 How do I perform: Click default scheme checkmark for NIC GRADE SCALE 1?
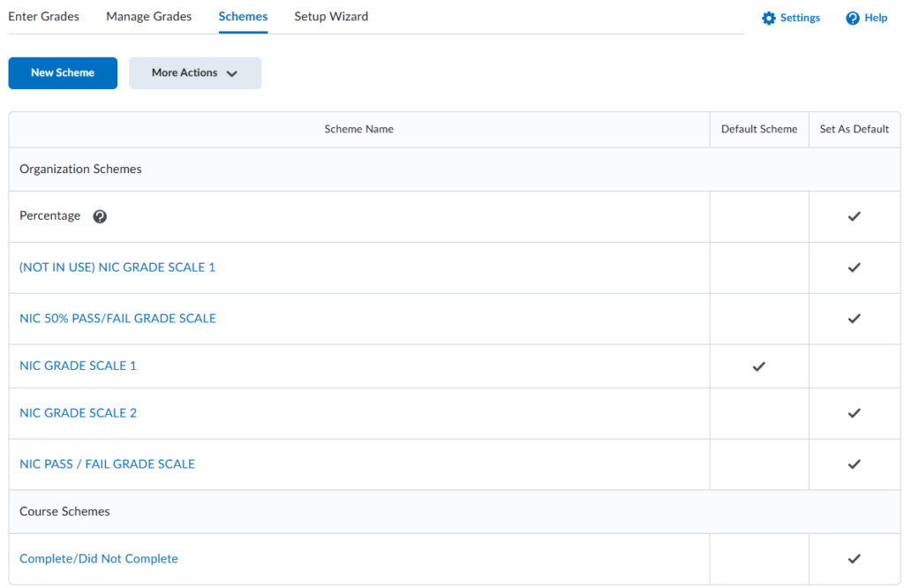(x=758, y=366)
